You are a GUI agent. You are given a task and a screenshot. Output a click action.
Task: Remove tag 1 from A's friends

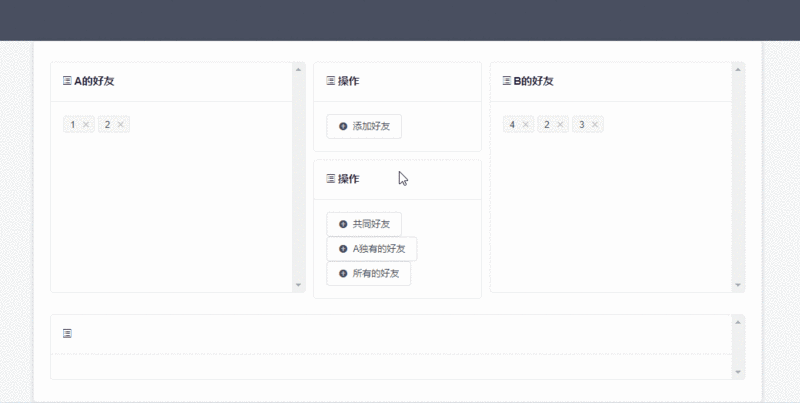click(x=86, y=124)
